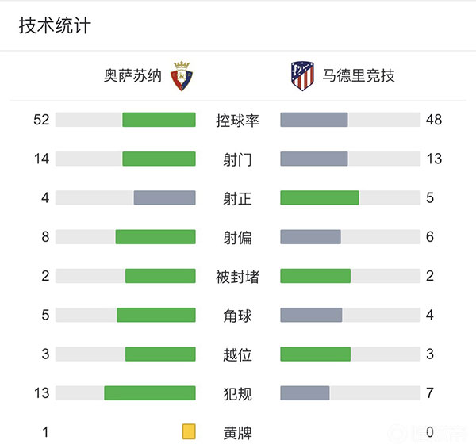Select the 黄牌 stat label
The image size is (476, 448).
pyautogui.click(x=238, y=433)
